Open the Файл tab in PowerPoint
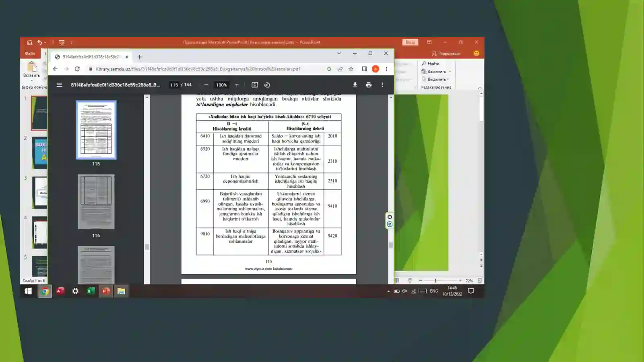644x362 pixels. [30, 53]
